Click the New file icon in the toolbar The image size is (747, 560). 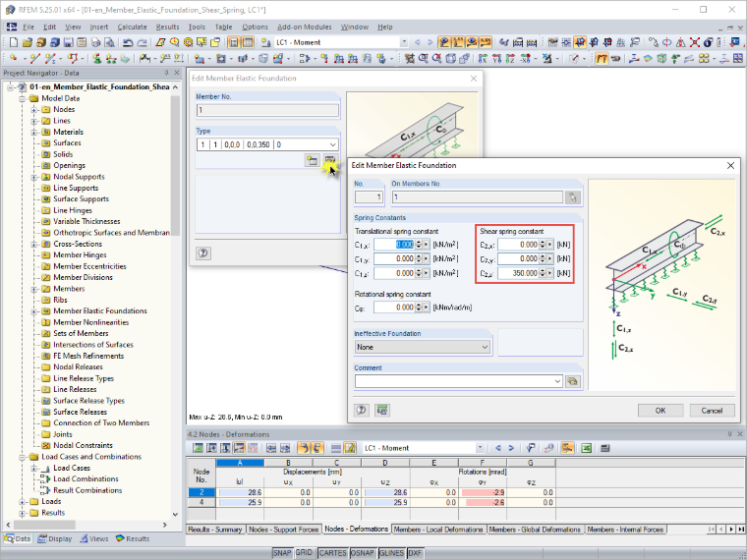(14, 42)
